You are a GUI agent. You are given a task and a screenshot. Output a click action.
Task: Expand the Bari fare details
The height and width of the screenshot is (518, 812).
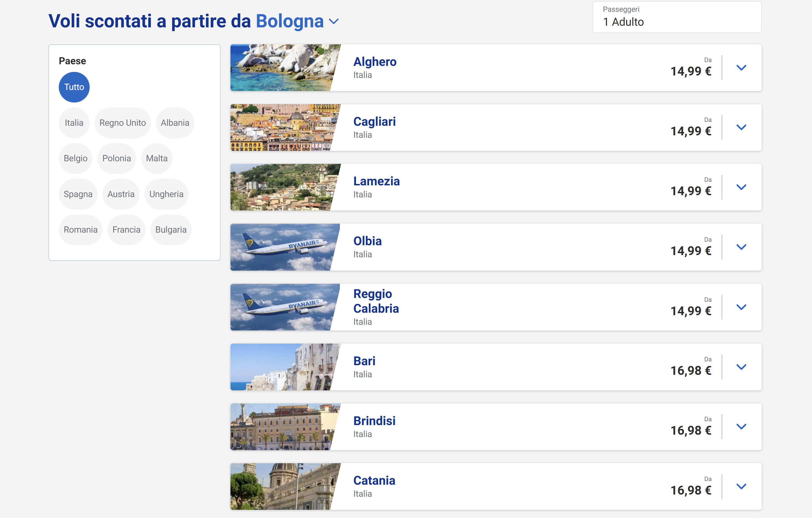point(741,367)
